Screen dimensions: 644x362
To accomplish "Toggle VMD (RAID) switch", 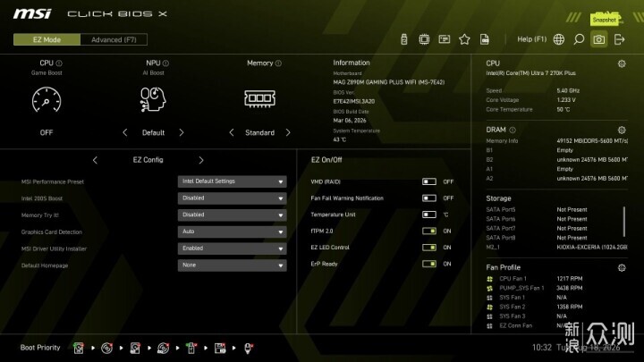I will coord(429,181).
